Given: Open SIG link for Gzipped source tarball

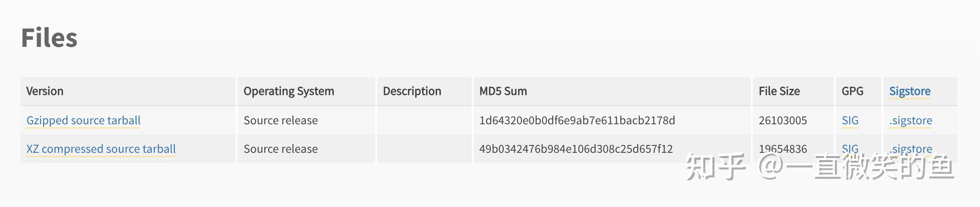Looking at the screenshot, I should [x=850, y=121].
